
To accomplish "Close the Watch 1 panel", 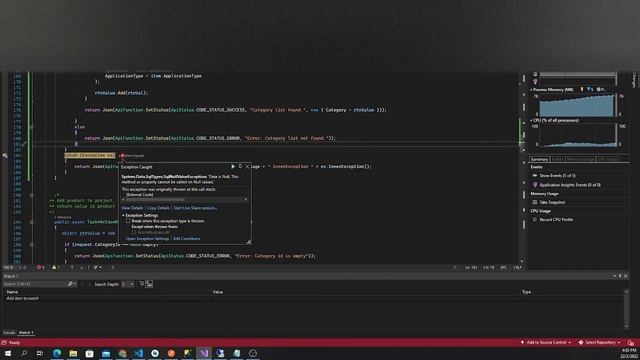I will 626,276.
